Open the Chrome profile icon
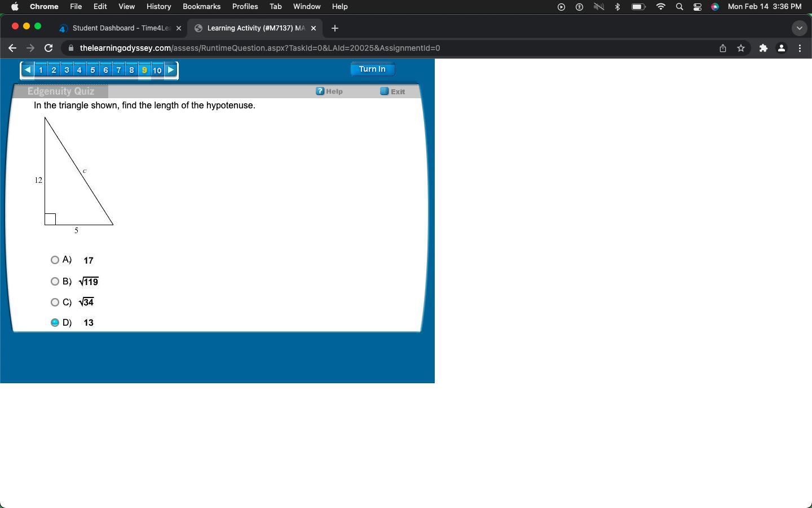This screenshot has height=508, width=812. click(x=782, y=48)
